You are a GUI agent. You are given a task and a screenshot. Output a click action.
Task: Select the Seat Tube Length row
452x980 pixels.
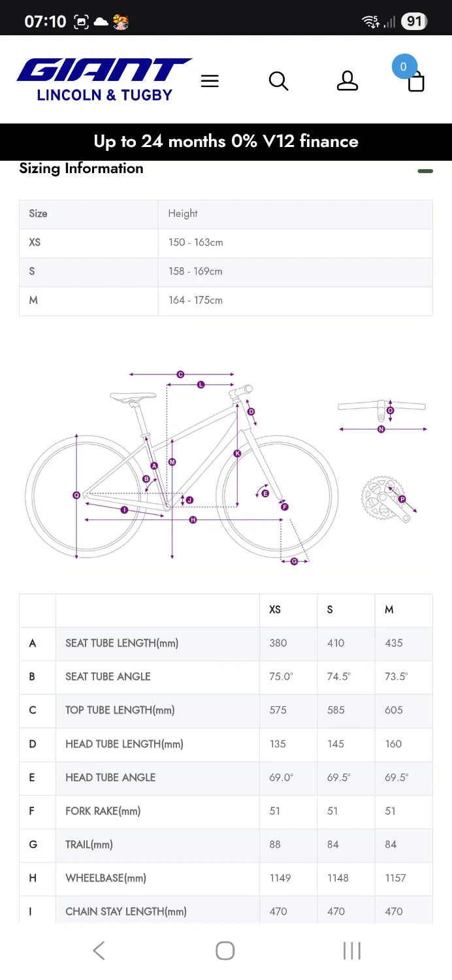click(x=226, y=644)
